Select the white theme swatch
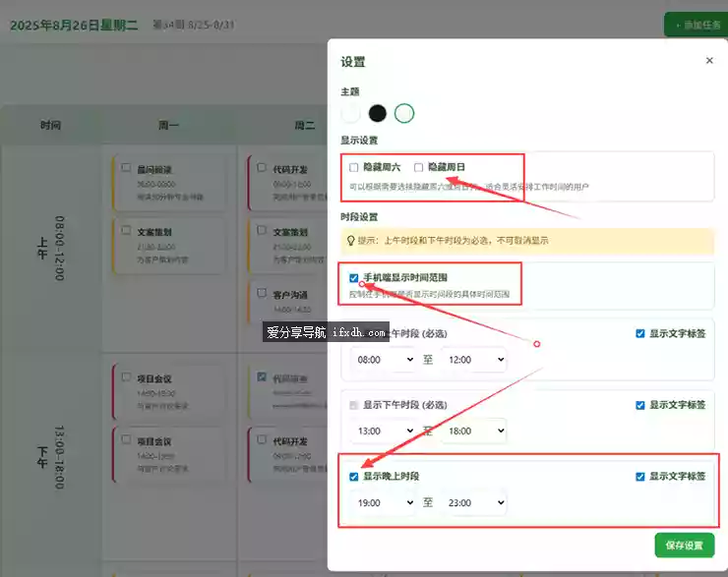 [x=350, y=113]
